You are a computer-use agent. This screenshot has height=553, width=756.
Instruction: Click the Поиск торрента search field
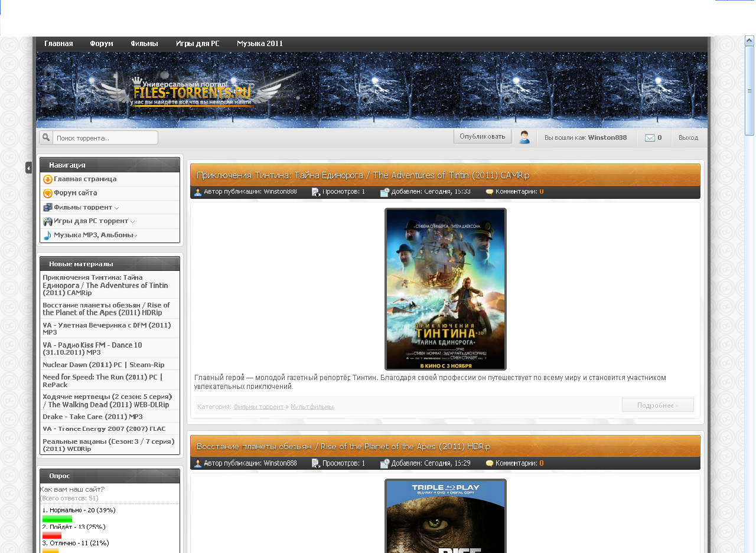click(x=105, y=138)
